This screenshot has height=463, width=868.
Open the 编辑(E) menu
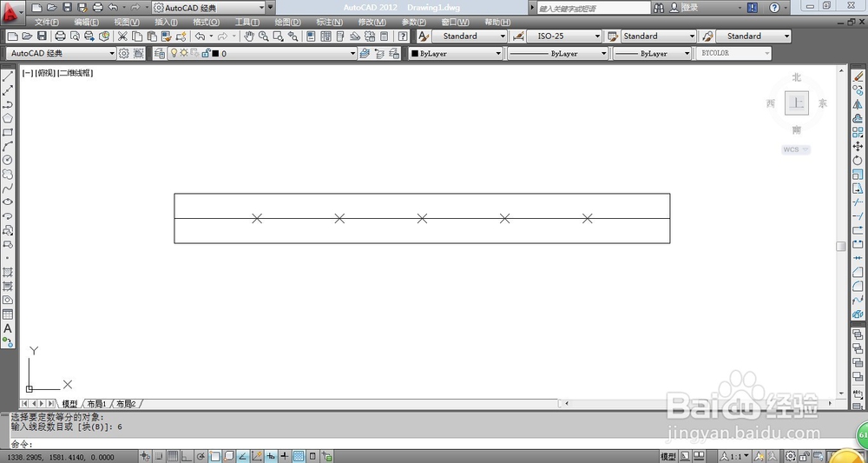click(86, 23)
